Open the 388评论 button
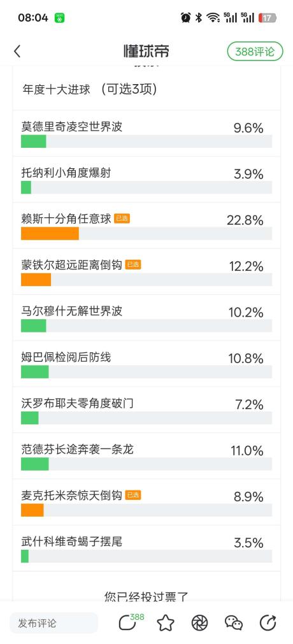 click(x=255, y=52)
